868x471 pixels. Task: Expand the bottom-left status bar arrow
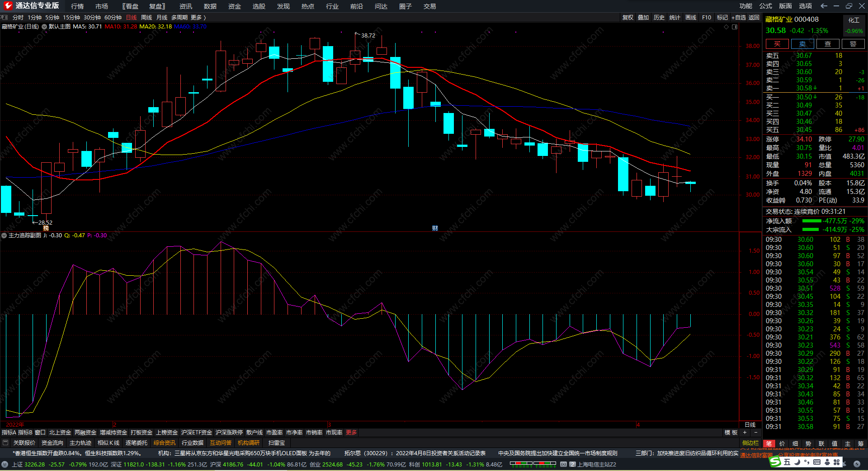point(5,464)
